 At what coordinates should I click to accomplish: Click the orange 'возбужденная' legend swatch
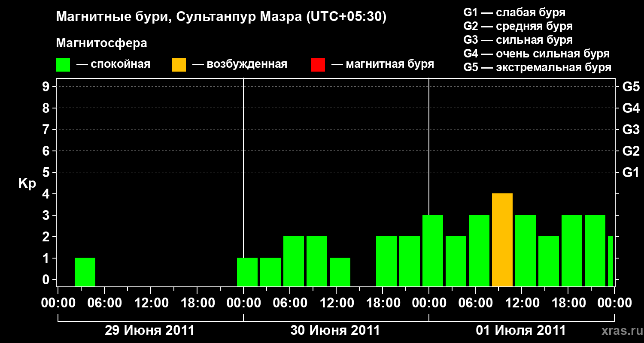click(x=179, y=65)
